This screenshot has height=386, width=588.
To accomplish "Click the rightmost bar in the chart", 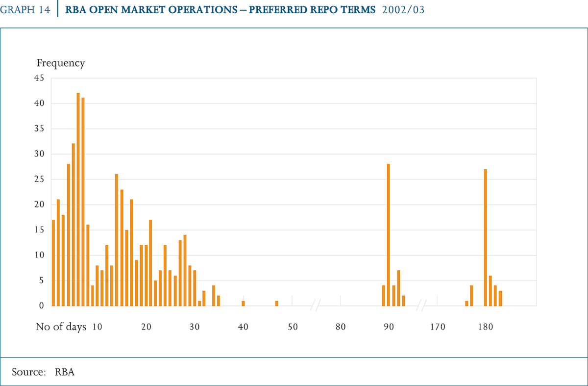I will [x=500, y=298].
